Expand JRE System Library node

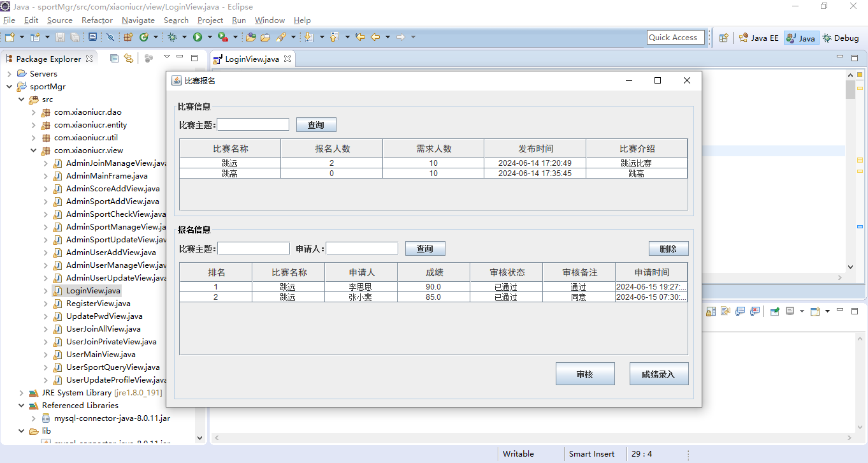point(21,393)
